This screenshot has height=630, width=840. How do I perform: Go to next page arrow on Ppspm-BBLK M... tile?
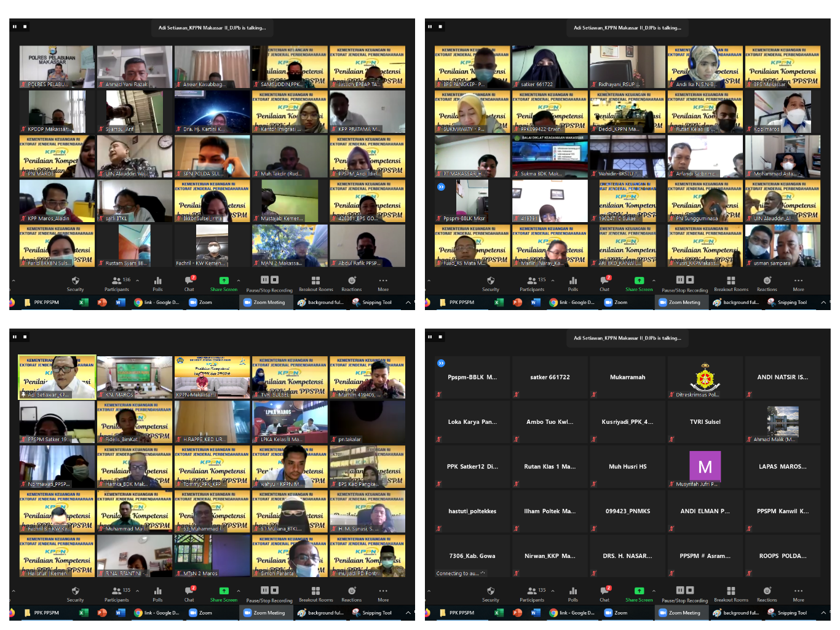[x=441, y=363]
